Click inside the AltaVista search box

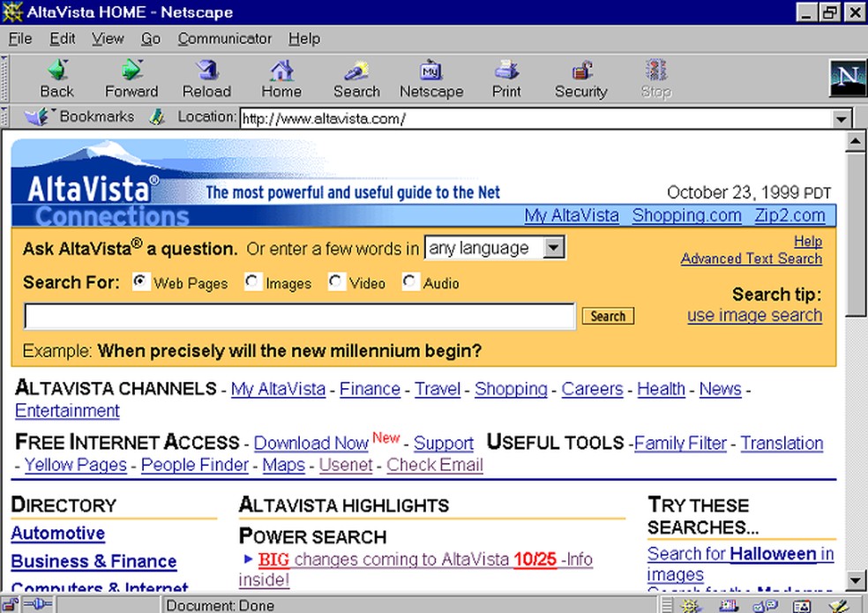coord(300,315)
